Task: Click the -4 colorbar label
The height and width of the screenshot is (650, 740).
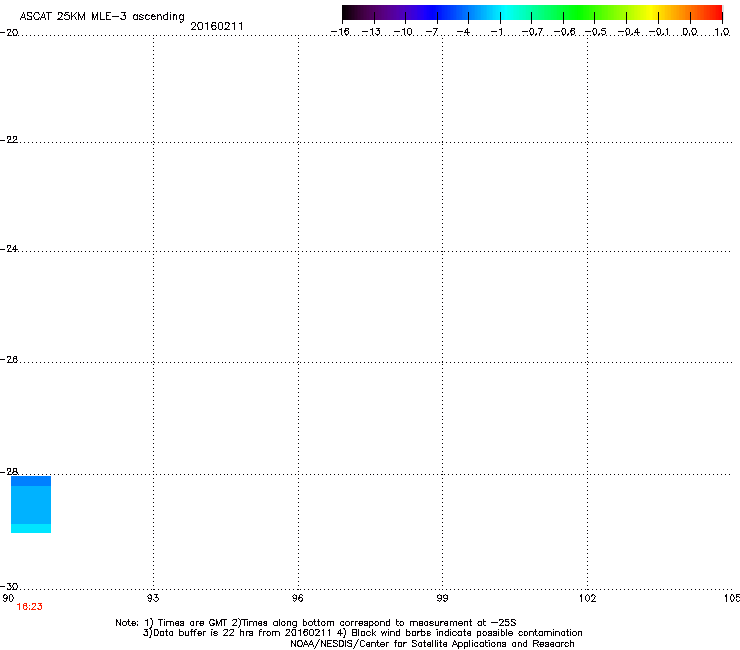Action: tap(463, 32)
